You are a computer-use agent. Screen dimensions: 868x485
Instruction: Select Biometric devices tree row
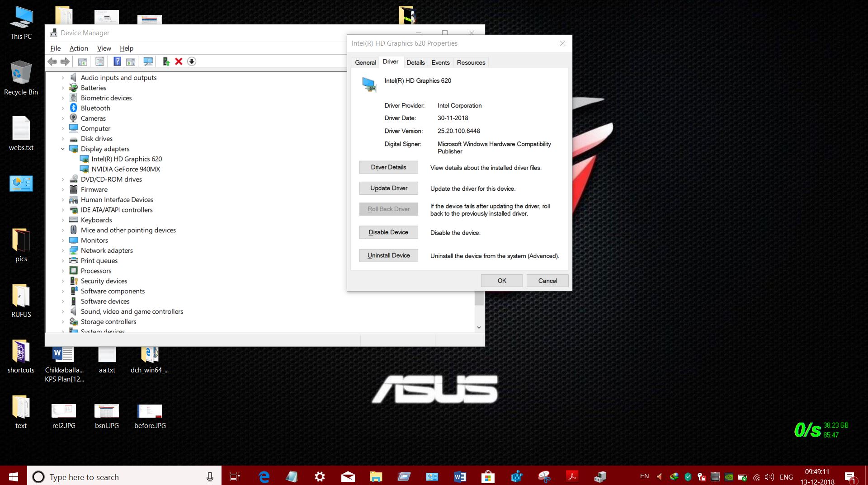point(100,98)
